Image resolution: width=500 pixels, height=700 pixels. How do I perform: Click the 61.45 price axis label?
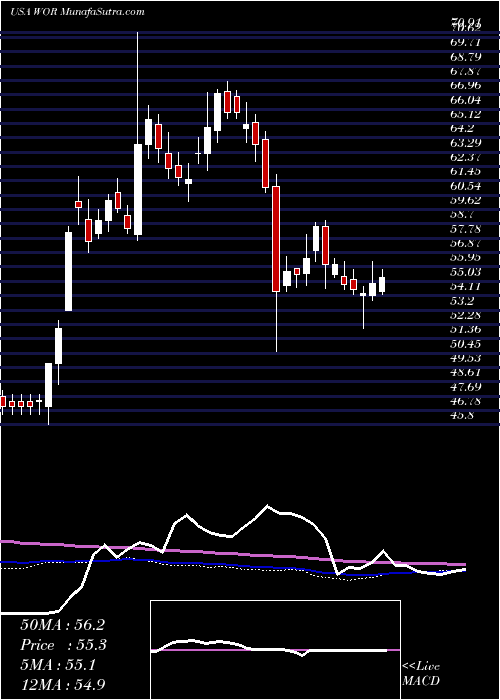465,171
